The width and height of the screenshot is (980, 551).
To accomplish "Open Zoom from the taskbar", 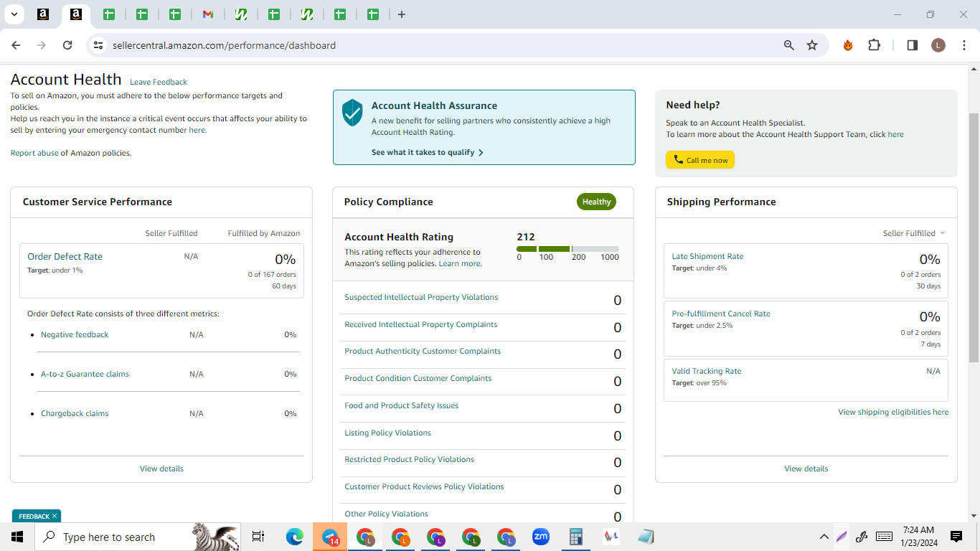I will pyautogui.click(x=540, y=537).
